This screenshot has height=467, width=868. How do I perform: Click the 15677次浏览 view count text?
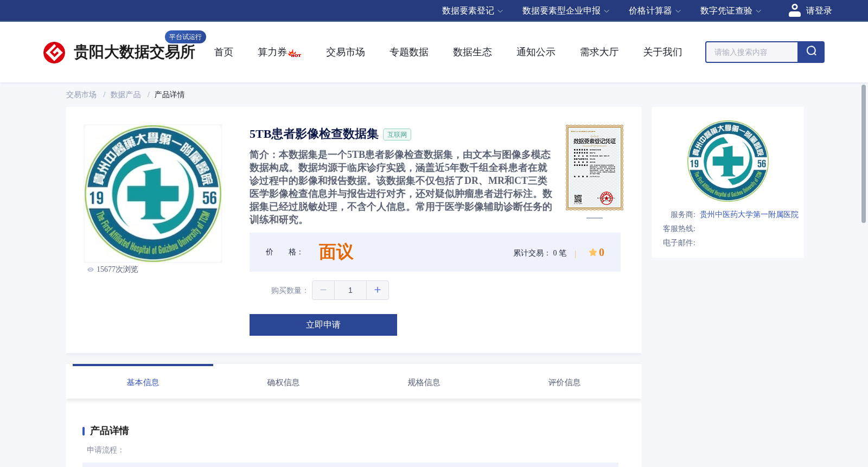[117, 270]
